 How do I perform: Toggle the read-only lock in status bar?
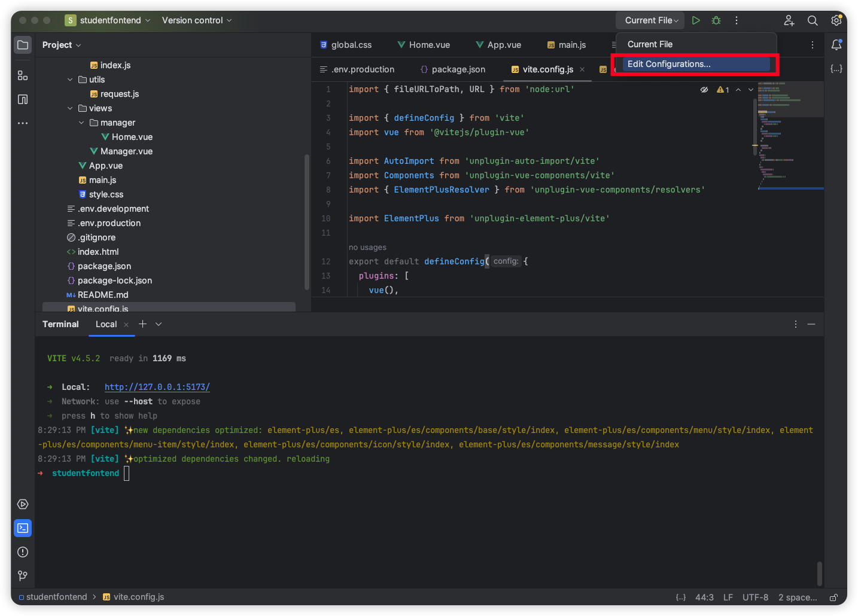click(833, 597)
